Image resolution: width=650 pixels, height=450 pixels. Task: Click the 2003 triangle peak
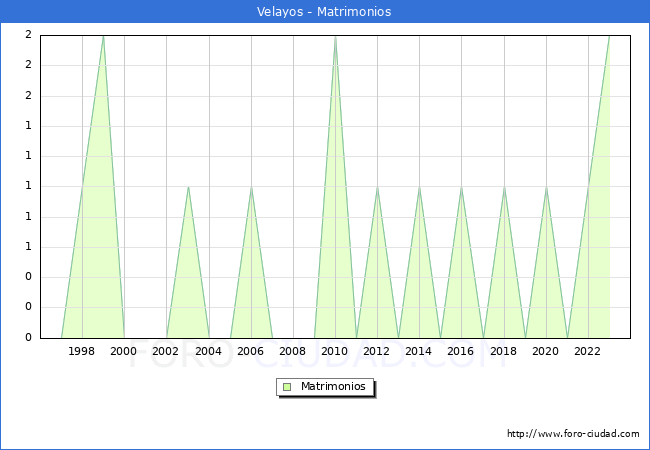point(188,187)
